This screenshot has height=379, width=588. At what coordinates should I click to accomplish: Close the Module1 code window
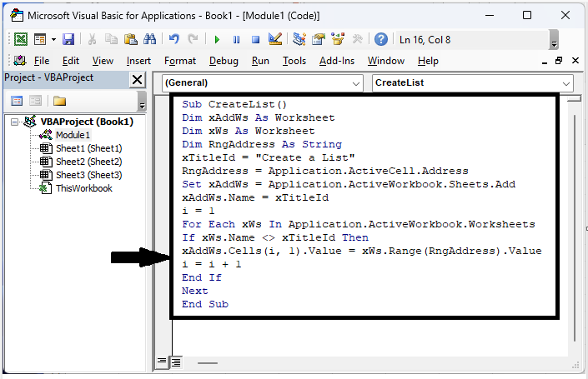click(575, 61)
